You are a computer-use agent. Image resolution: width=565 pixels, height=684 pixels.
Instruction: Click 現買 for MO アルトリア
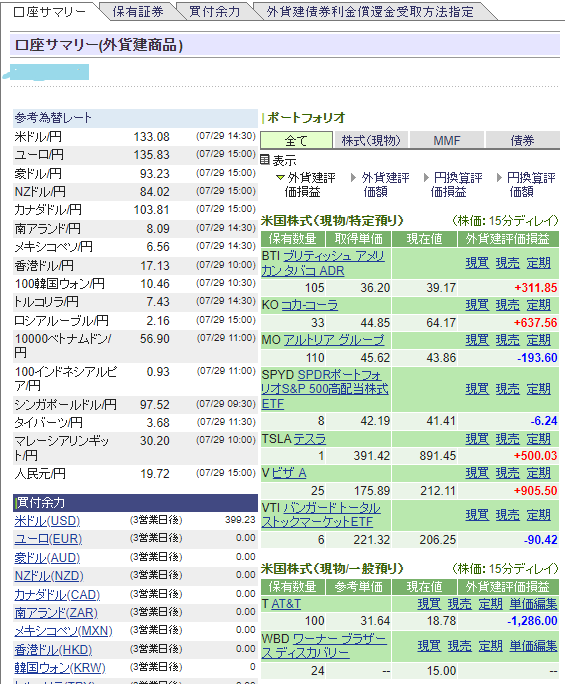[x=477, y=340]
